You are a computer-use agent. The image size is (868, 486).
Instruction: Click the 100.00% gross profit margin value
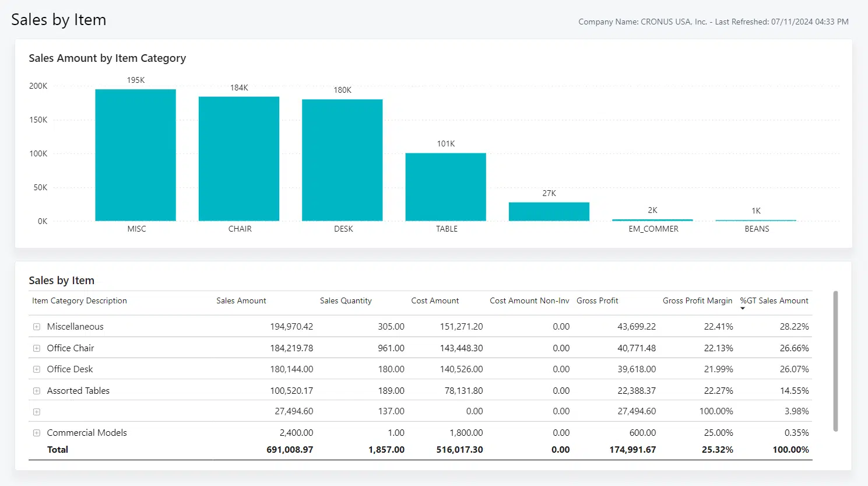point(716,411)
